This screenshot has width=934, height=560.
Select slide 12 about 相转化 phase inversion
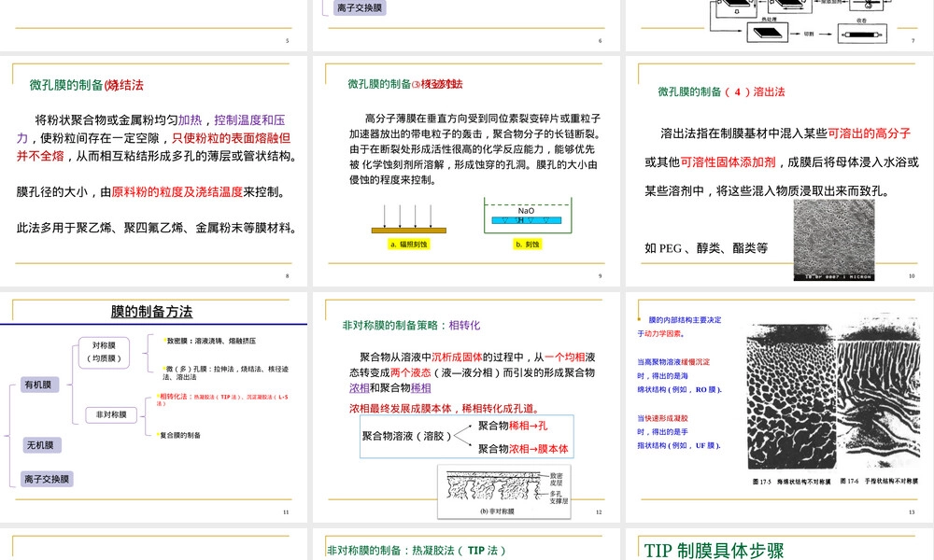[466, 407]
